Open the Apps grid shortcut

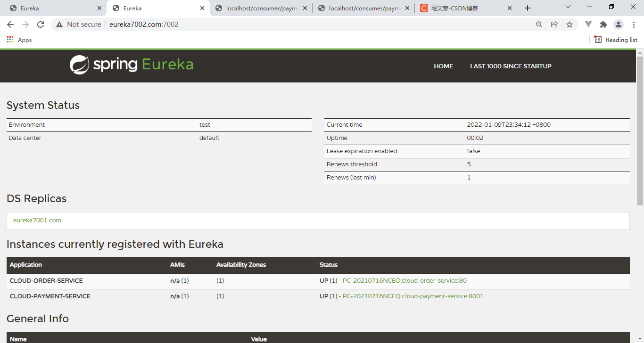tap(19, 40)
